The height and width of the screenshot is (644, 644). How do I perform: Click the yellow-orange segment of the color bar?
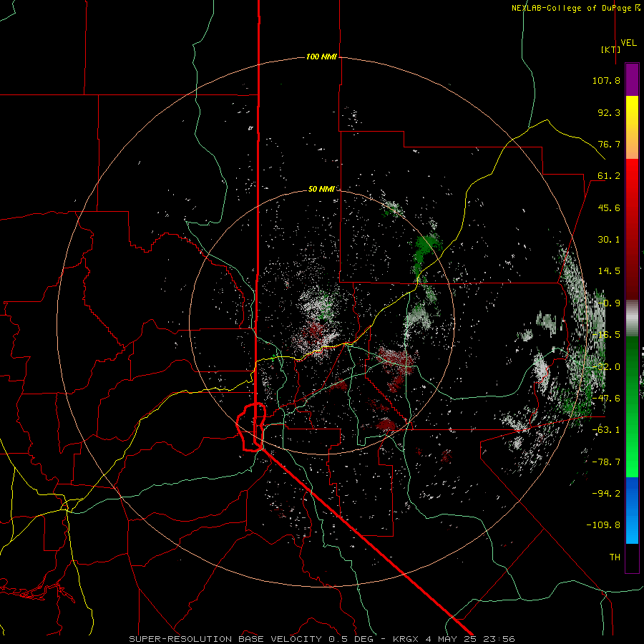coord(632,127)
